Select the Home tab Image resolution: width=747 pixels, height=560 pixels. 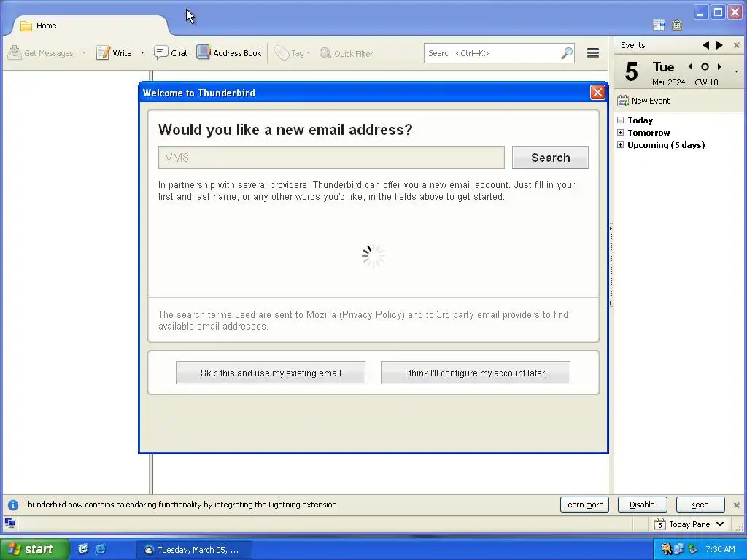tap(90, 26)
